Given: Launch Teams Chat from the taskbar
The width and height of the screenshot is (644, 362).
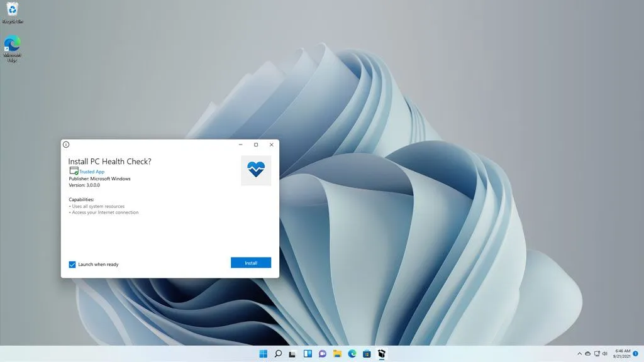Looking at the screenshot, I should click(323, 354).
